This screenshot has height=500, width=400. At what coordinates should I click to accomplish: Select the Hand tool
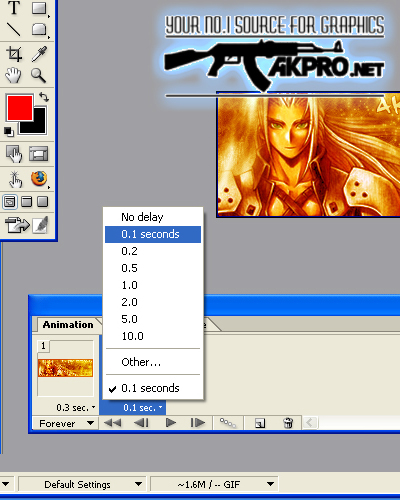click(x=14, y=75)
